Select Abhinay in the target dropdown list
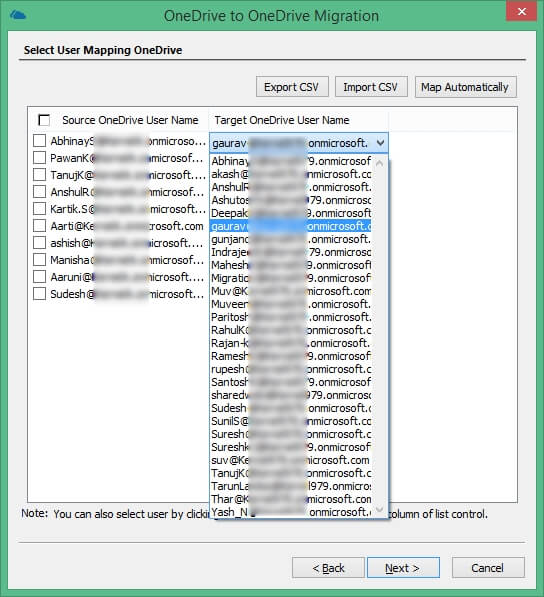Image resolution: width=544 pixels, height=597 pixels. pos(291,161)
